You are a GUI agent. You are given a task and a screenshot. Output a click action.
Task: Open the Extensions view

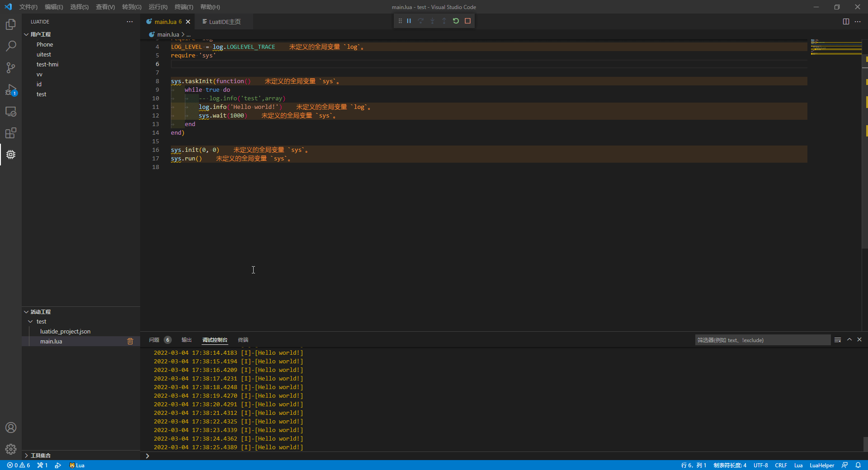click(11, 133)
